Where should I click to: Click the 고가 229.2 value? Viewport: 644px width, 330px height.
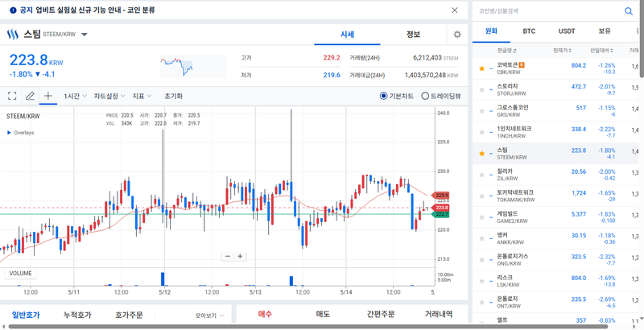(332, 58)
